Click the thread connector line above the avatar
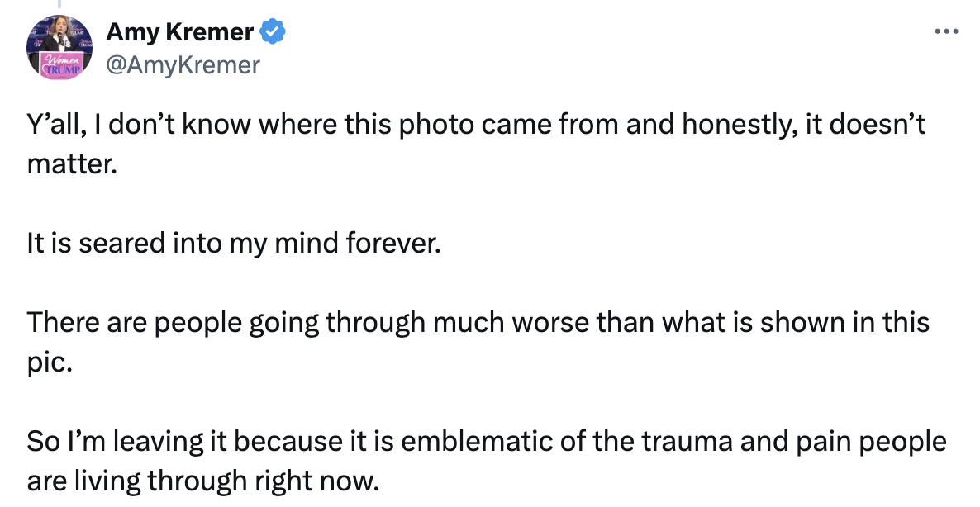This screenshot has height=507, width=980. pyautogui.click(x=59, y=4)
